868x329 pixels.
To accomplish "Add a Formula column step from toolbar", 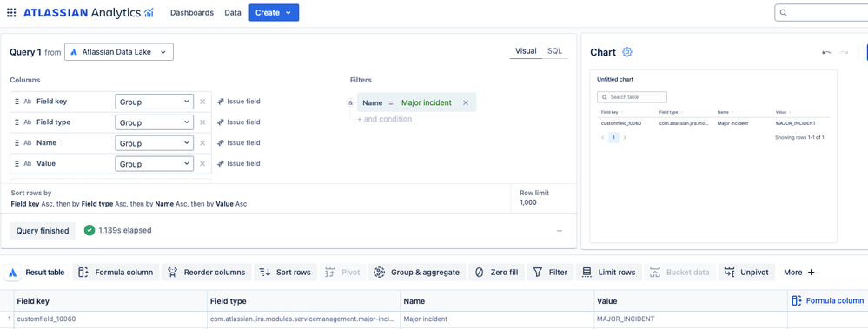I will (116, 272).
